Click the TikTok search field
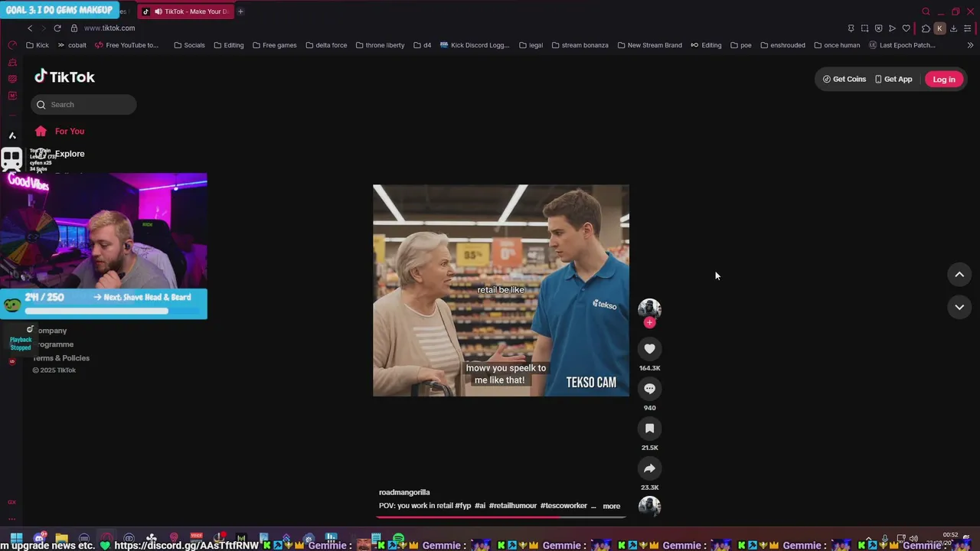980x551 pixels. coord(83,105)
